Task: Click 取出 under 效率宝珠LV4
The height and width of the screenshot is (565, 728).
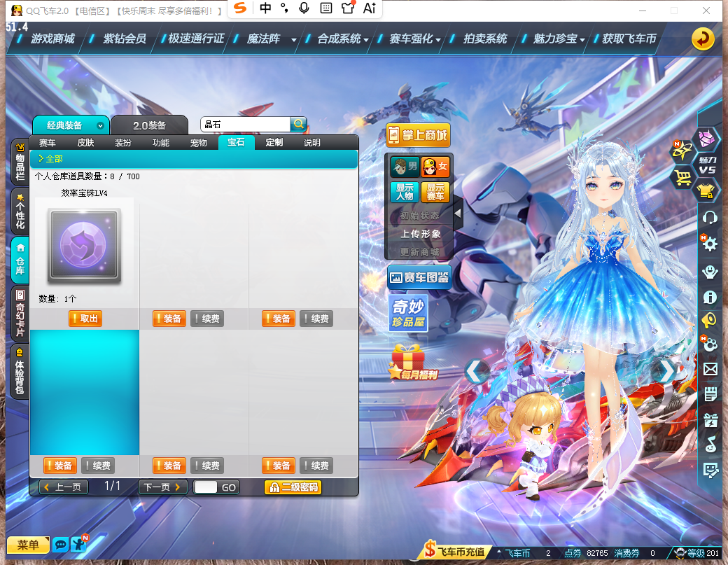Action: (85, 319)
